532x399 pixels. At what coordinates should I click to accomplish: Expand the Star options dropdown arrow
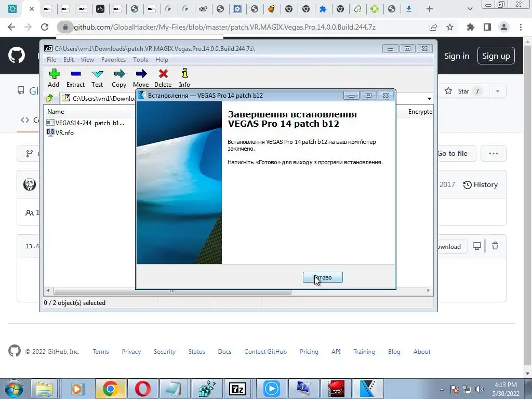(498, 91)
